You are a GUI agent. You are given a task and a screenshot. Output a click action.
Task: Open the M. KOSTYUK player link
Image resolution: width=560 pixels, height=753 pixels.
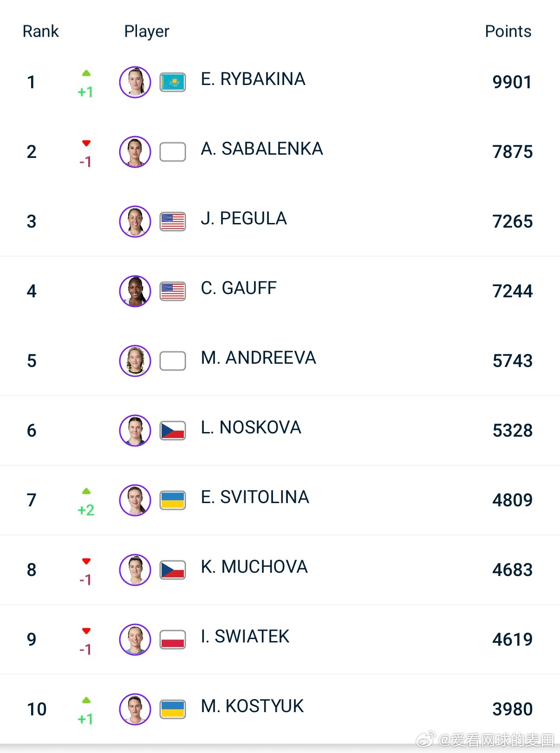click(252, 706)
